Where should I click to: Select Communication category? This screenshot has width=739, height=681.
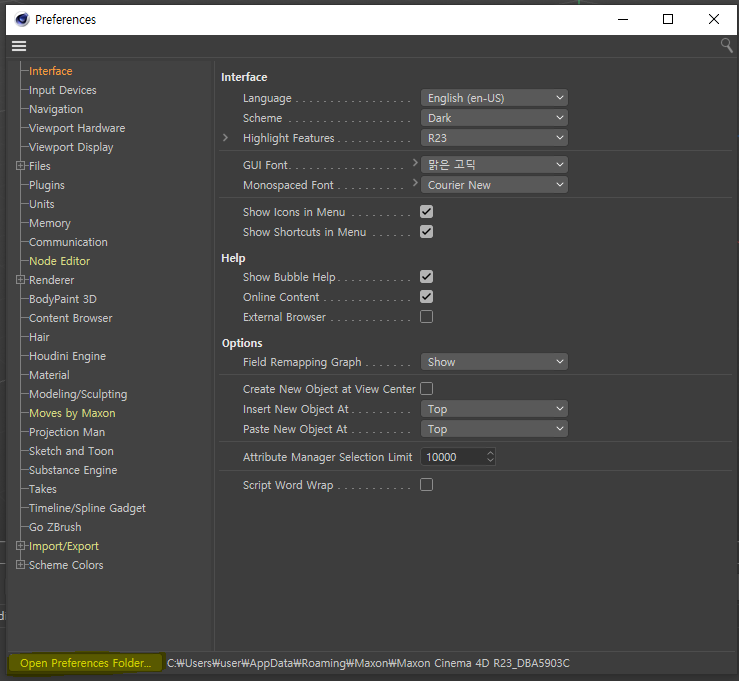point(68,242)
